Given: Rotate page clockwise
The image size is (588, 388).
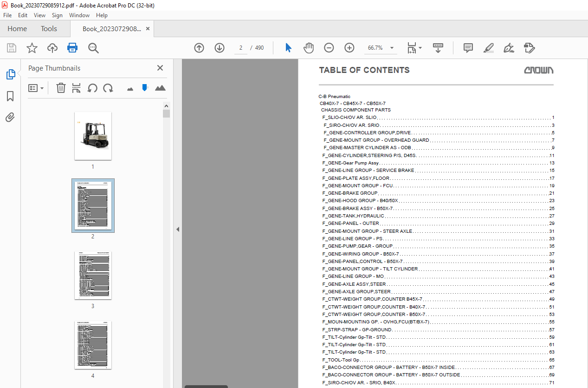Looking at the screenshot, I should tap(108, 88).
